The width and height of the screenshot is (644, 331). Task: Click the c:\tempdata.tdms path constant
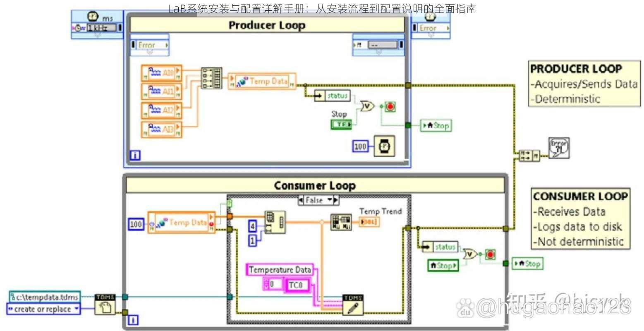(x=45, y=297)
